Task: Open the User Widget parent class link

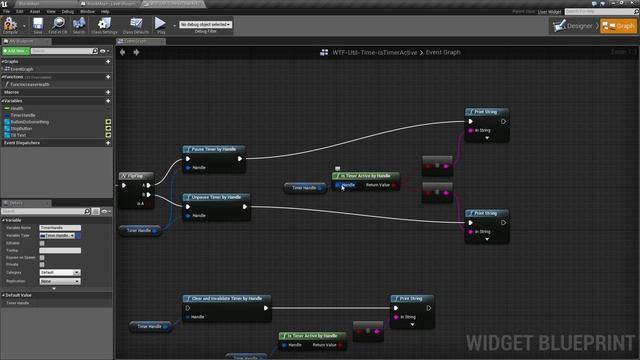Action: (549, 12)
